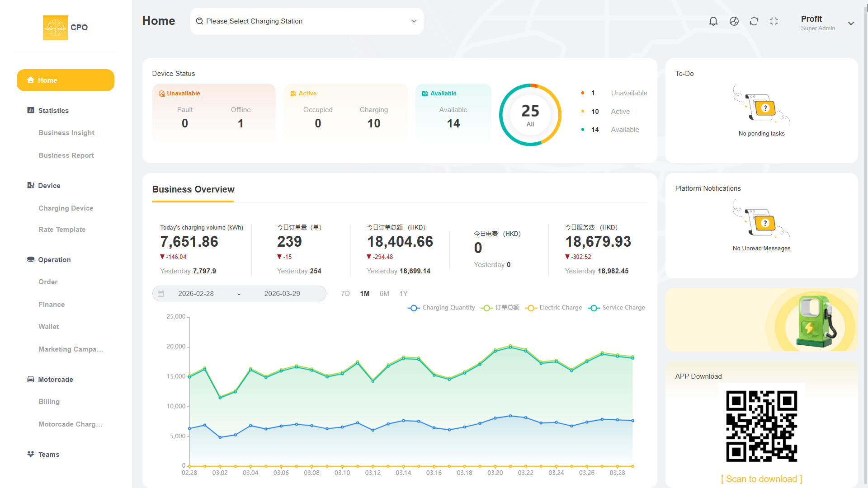Select the 1Y time range
The height and width of the screenshot is (488, 868).
403,294
